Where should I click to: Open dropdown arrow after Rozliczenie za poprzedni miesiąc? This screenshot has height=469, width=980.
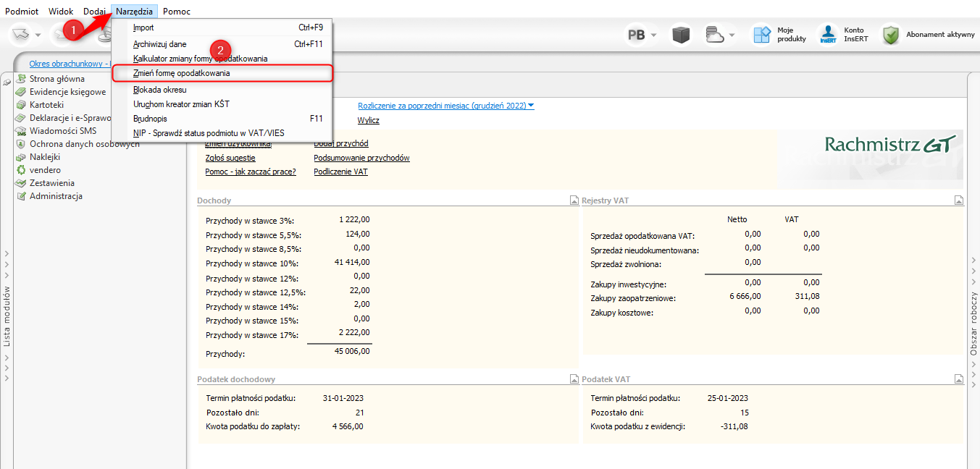coord(531,106)
